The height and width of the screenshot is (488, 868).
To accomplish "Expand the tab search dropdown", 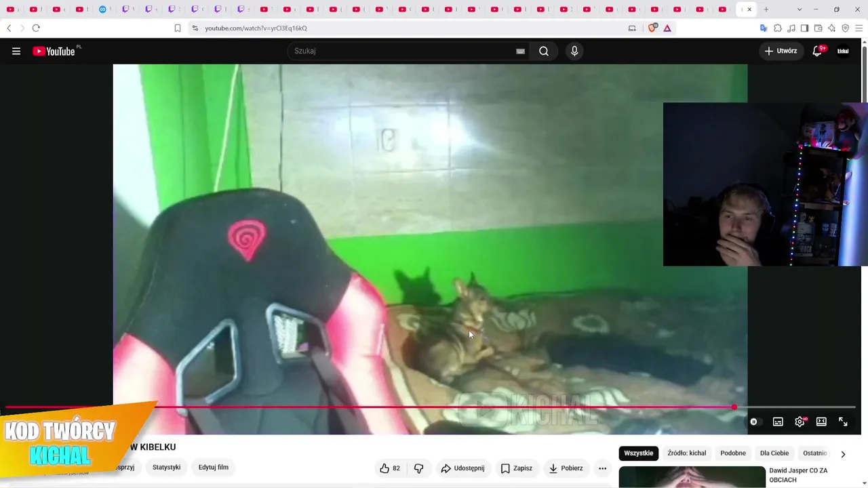I will tap(800, 9).
